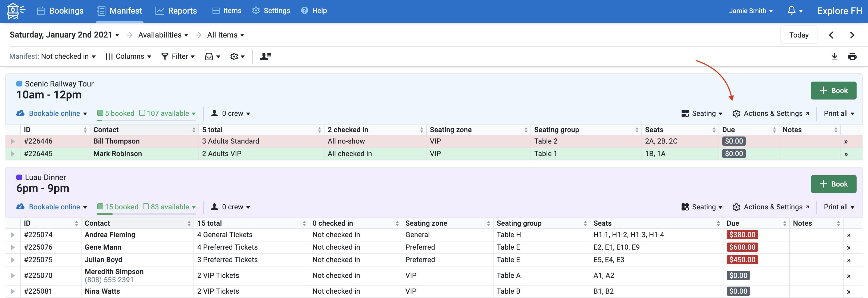Open the inbox tray icon dropdown
This screenshot has width=868, height=298.
click(212, 57)
